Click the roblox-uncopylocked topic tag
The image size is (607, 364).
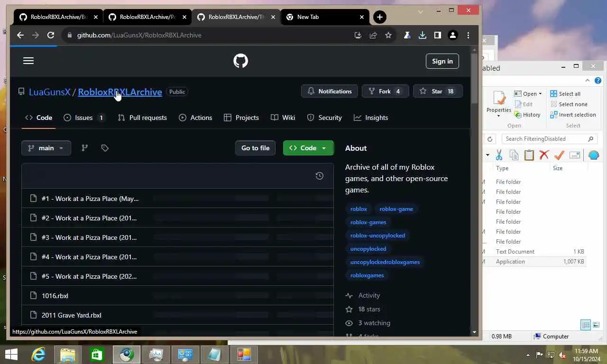pyautogui.click(x=377, y=236)
